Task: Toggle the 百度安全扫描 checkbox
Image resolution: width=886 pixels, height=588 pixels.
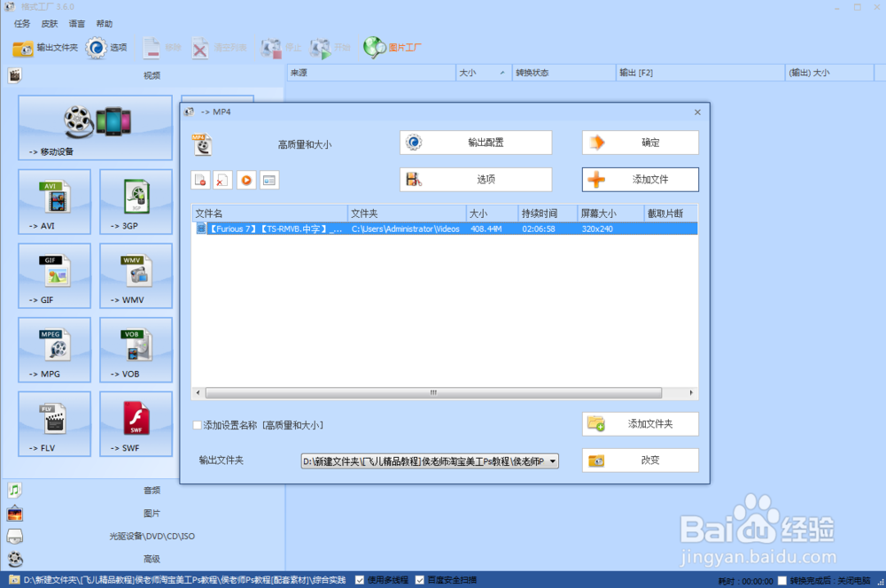Action: [420, 580]
